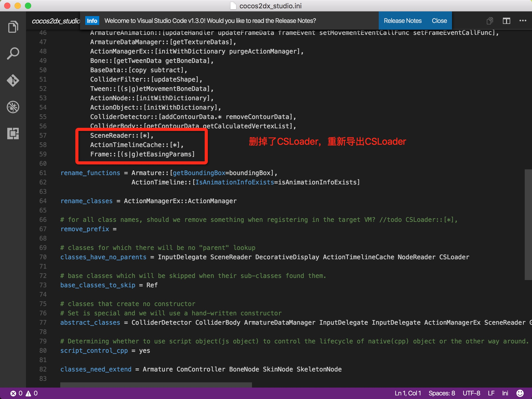Change file encoding from UTF-8
The width and height of the screenshot is (532, 399).
point(471,393)
